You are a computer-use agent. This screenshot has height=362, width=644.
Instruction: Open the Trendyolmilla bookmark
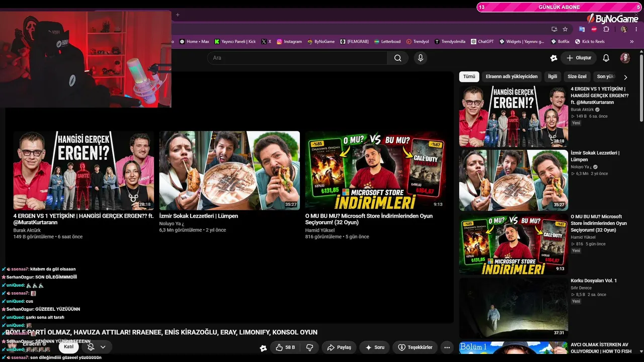tap(450, 42)
